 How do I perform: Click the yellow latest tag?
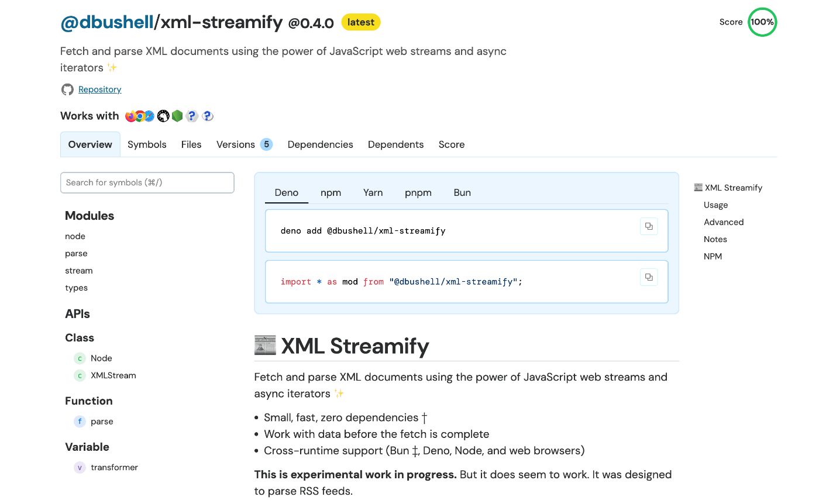[x=361, y=22]
